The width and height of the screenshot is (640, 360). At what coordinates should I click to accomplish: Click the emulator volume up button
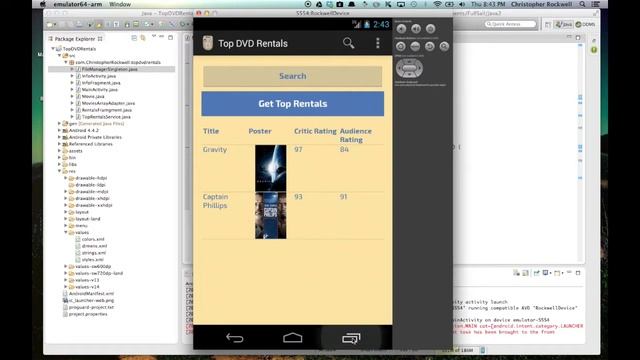coord(416,29)
